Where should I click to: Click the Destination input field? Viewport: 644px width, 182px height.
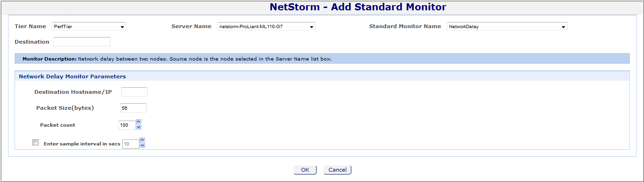pyautogui.click(x=82, y=42)
